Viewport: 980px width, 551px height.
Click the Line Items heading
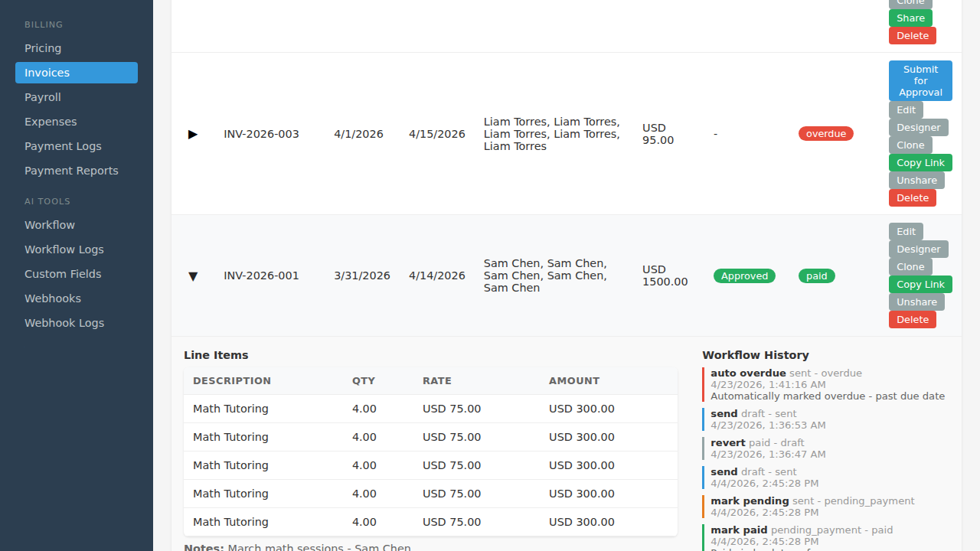tap(216, 355)
